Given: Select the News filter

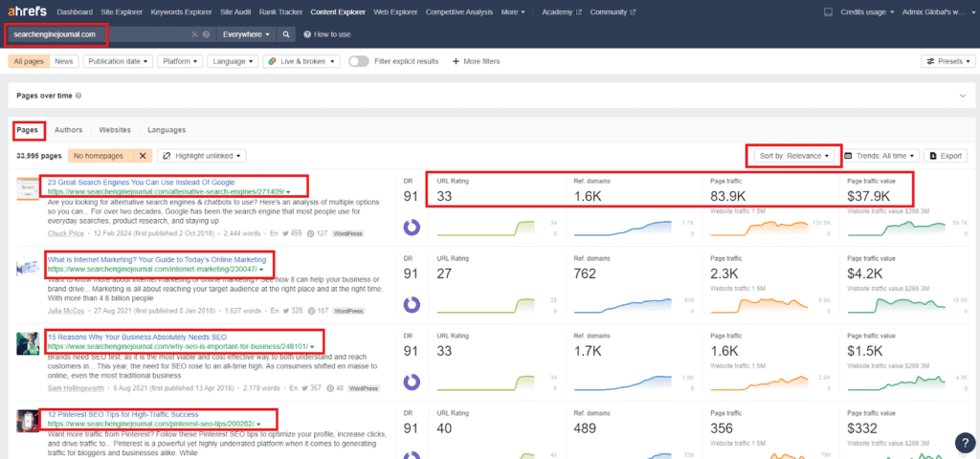Looking at the screenshot, I should [64, 61].
